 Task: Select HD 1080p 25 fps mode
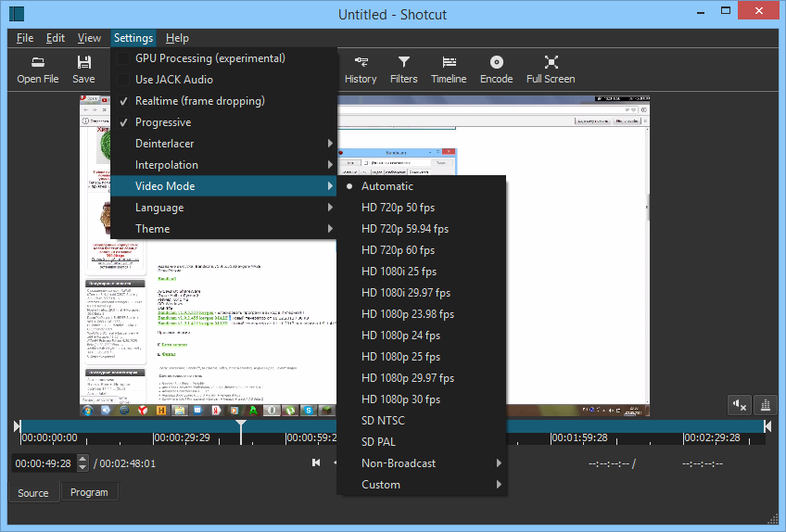pos(422,357)
